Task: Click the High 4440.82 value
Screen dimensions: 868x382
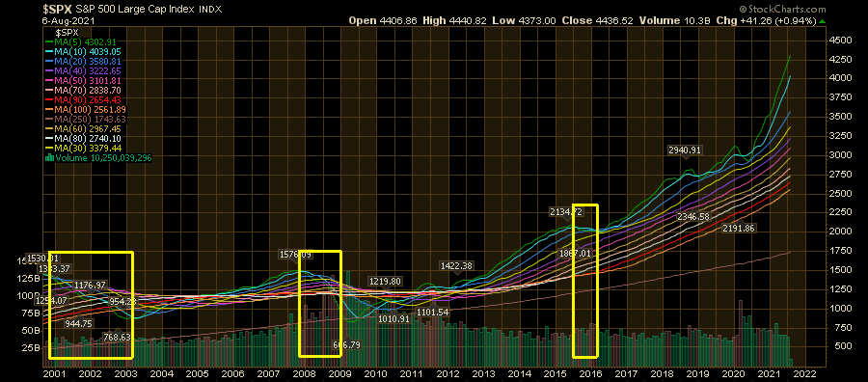Action: (455, 21)
